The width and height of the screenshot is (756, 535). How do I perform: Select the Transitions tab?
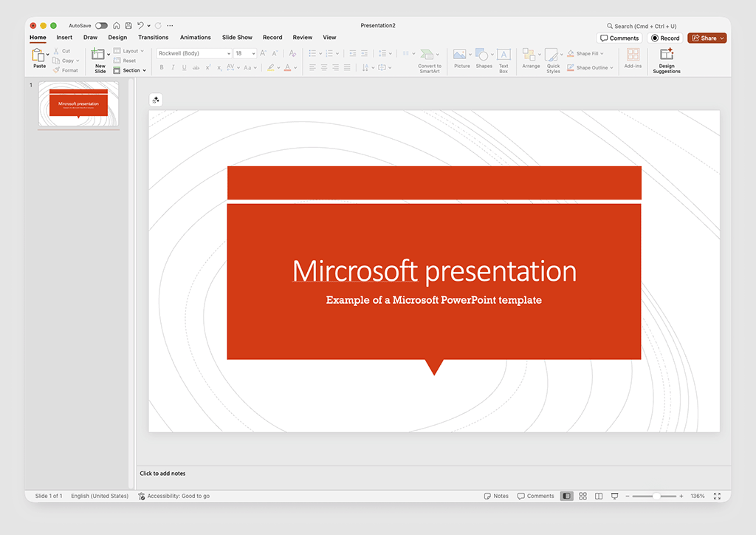(x=154, y=37)
